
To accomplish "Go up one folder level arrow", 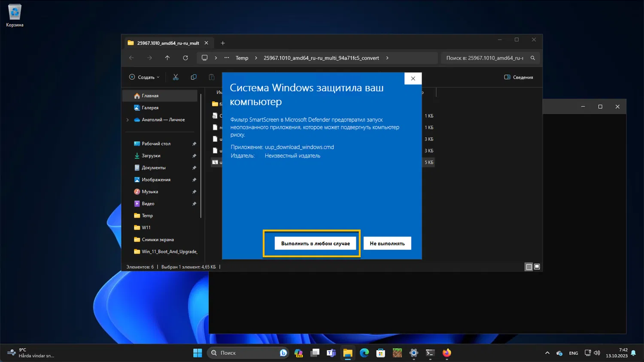I will (167, 58).
